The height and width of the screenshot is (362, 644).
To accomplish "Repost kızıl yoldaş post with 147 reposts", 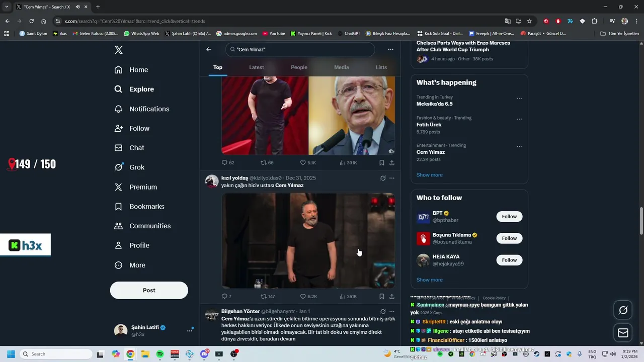I will coord(268,297).
